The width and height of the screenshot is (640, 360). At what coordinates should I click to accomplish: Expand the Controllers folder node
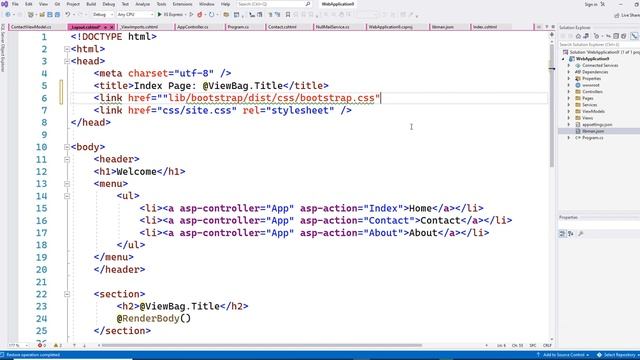click(569, 91)
